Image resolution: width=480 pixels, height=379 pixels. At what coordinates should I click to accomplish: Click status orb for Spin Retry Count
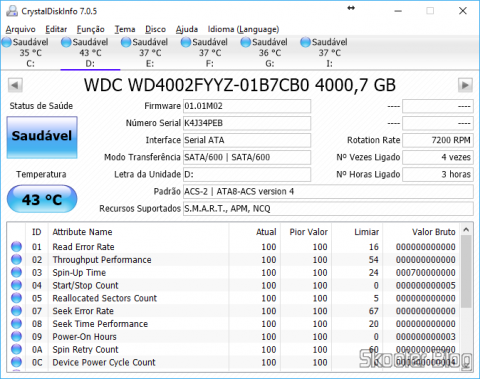[x=16, y=349]
